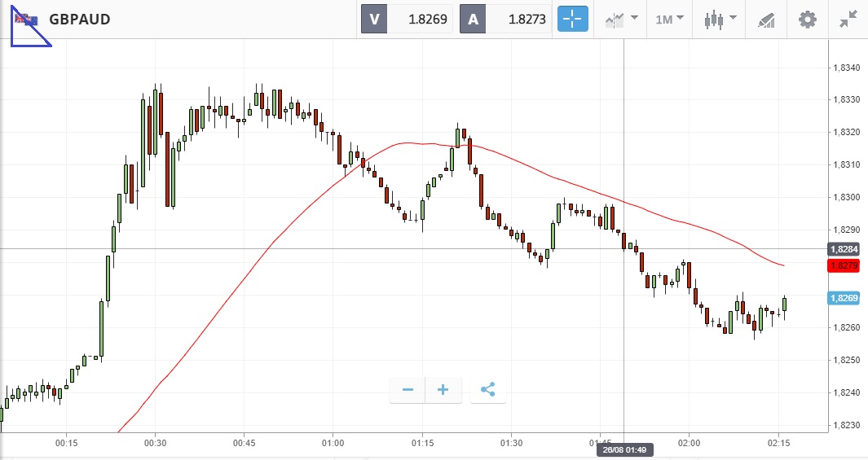The image size is (868, 460).
Task: Open chart settings gear
Action: tap(807, 19)
